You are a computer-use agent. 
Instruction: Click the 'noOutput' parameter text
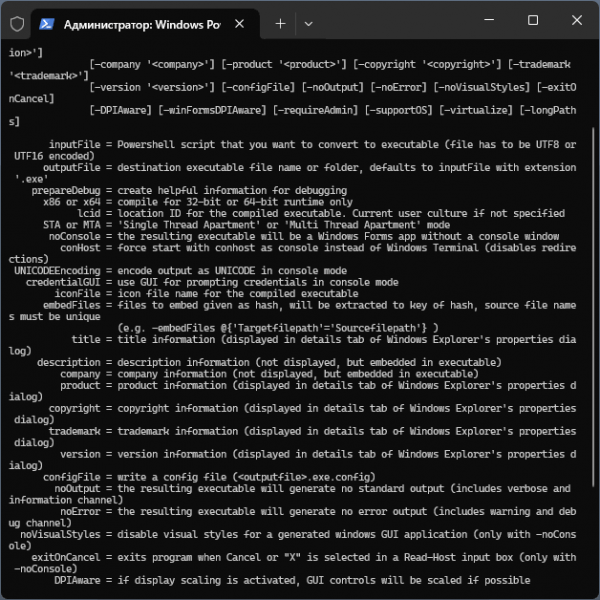(77, 489)
